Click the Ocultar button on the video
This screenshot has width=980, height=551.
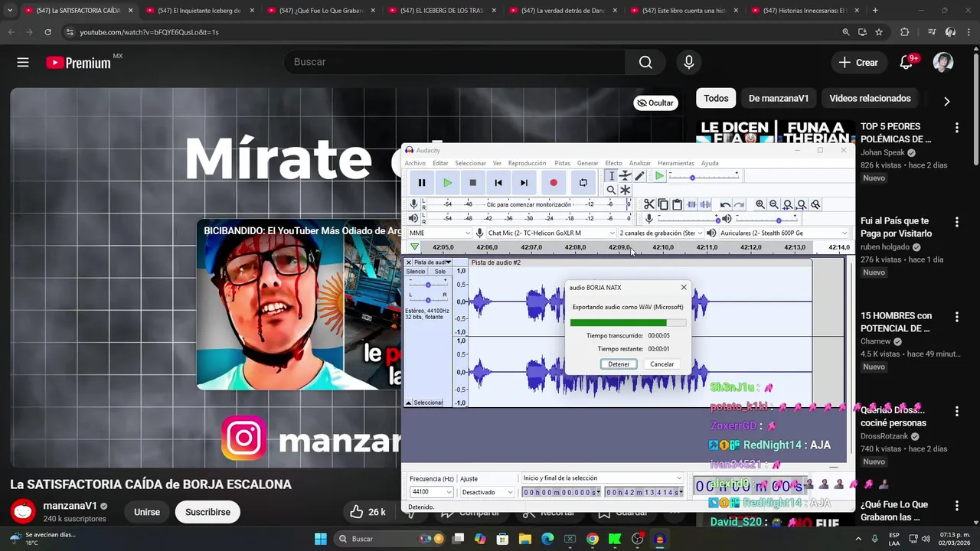[x=655, y=103]
